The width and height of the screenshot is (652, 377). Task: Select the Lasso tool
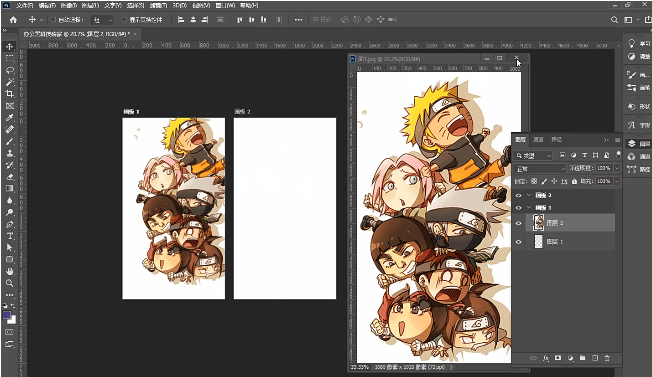[10, 70]
